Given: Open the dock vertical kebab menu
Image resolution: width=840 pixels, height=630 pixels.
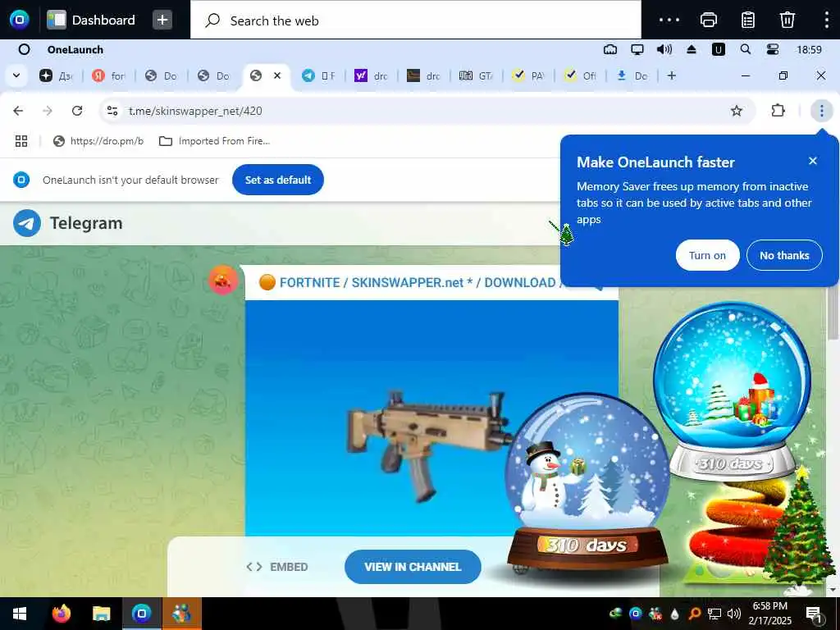Looking at the screenshot, I should tap(827, 20).
